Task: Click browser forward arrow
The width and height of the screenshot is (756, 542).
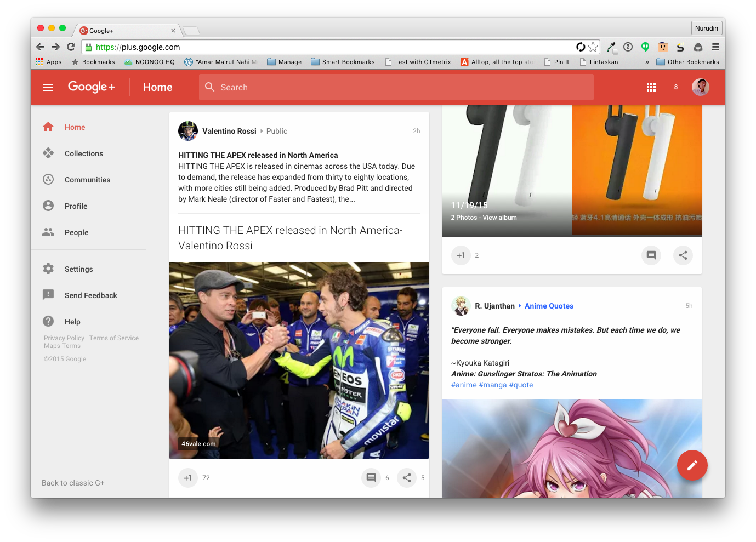Action: (x=55, y=47)
